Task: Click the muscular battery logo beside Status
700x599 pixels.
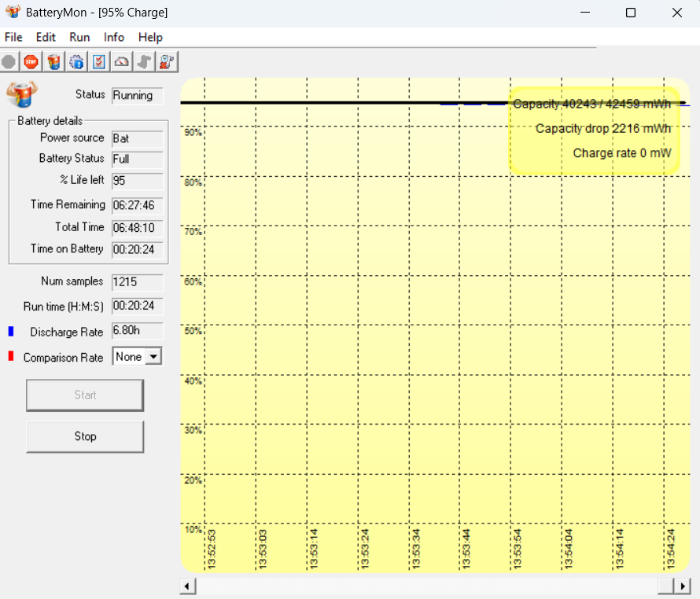Action: point(21,94)
